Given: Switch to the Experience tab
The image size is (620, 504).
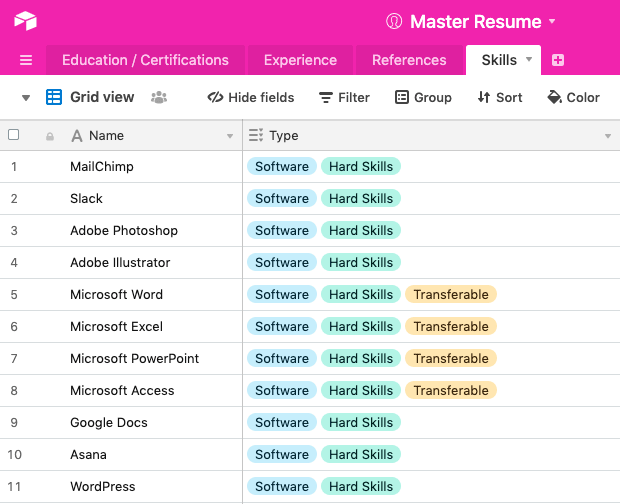Looking at the screenshot, I should 300,60.
